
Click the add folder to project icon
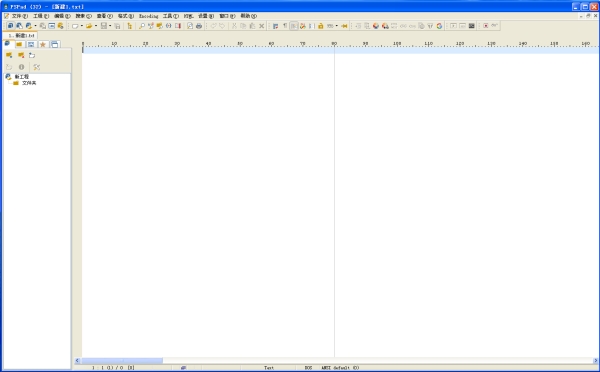tap(9, 55)
